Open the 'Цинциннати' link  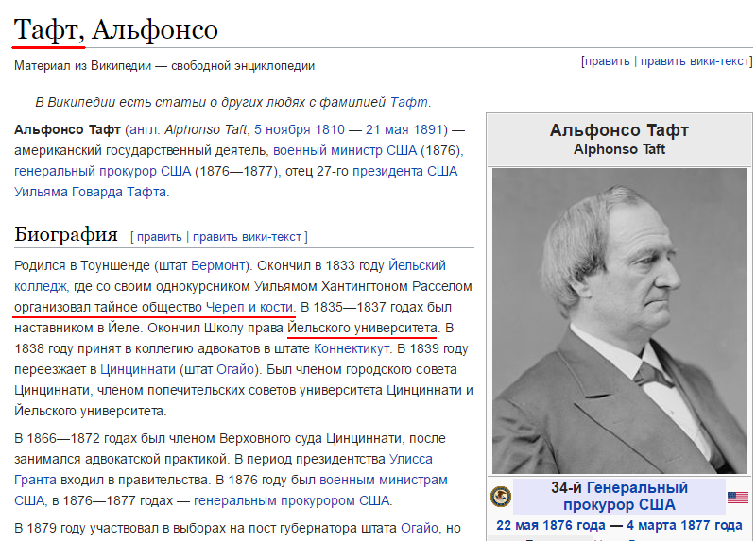click(x=138, y=369)
